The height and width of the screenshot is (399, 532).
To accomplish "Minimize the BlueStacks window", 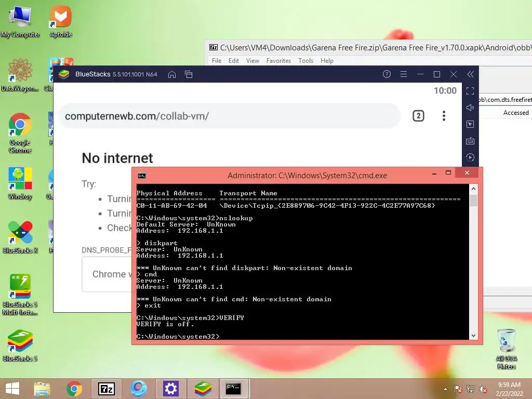I will click(420, 74).
